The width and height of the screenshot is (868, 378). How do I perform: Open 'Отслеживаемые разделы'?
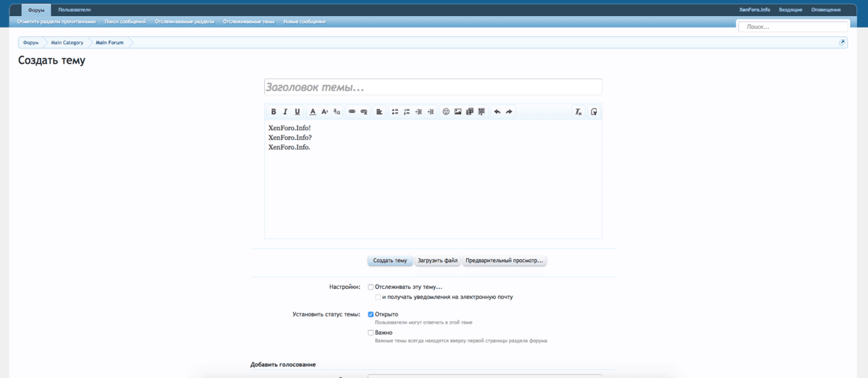pyautogui.click(x=185, y=22)
